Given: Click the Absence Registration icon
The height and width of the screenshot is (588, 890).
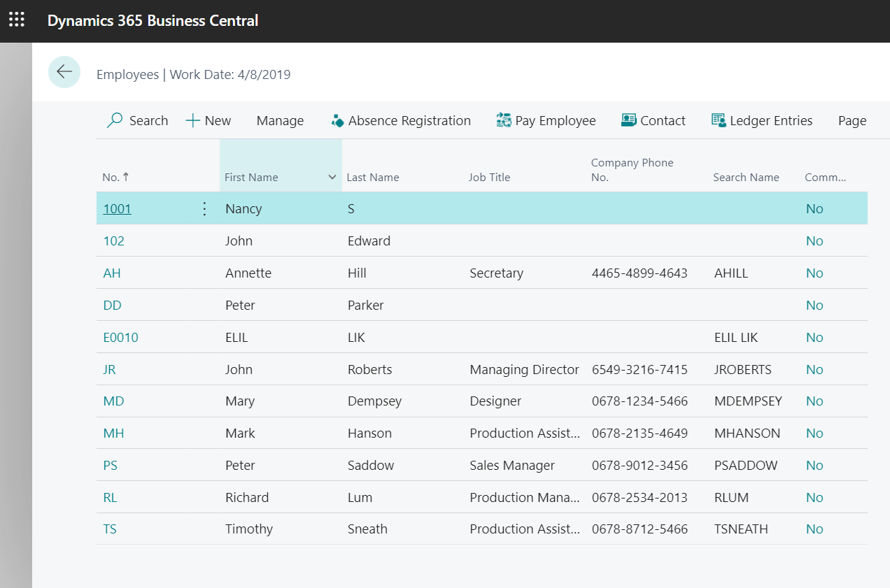Looking at the screenshot, I should tap(338, 121).
